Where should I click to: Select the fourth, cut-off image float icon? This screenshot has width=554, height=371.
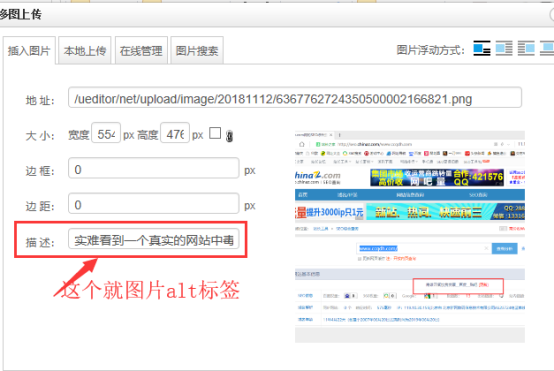tap(547, 48)
